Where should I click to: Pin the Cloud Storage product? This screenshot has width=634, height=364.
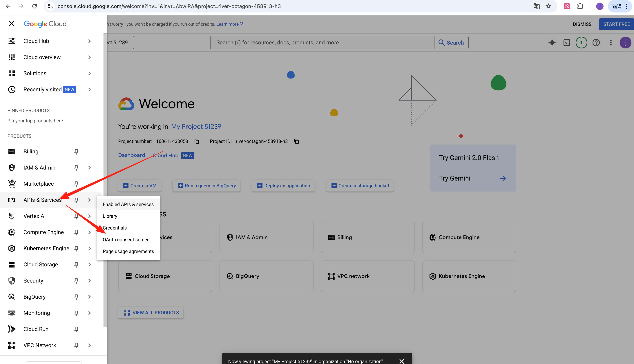pyautogui.click(x=76, y=265)
